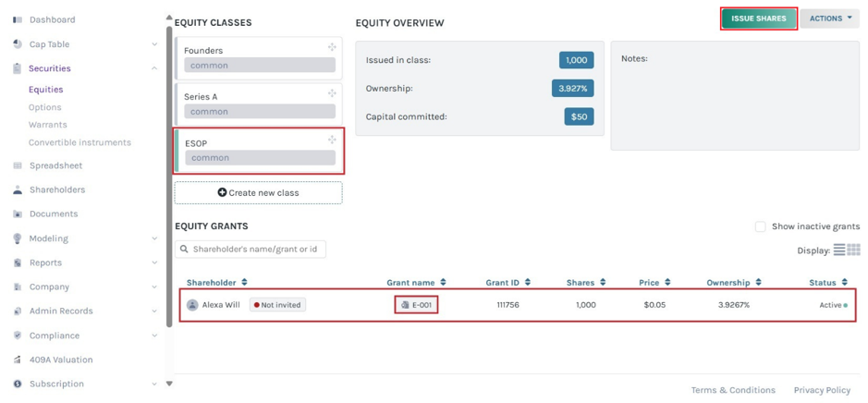Open Privacy Policy link
868x403 pixels.
tap(822, 390)
